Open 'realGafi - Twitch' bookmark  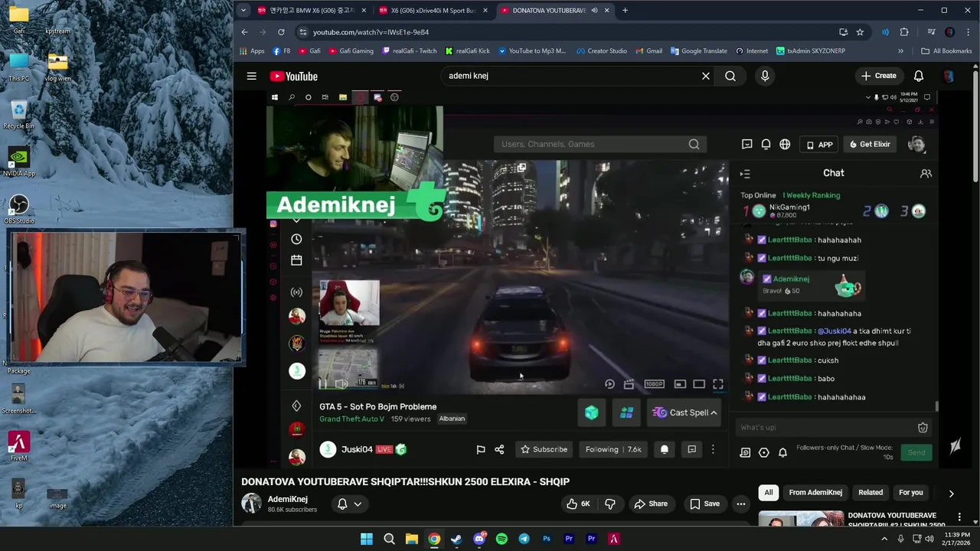tap(409, 51)
